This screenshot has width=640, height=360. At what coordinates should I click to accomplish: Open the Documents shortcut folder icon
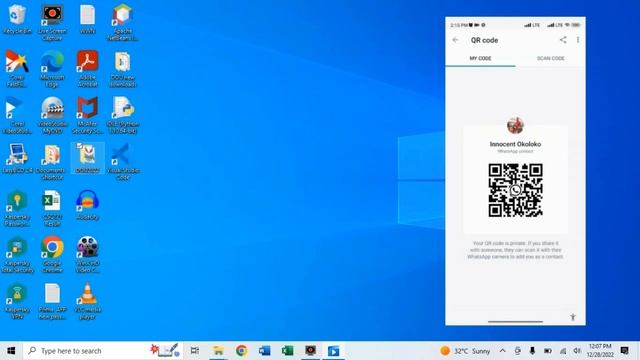pyautogui.click(x=52, y=162)
